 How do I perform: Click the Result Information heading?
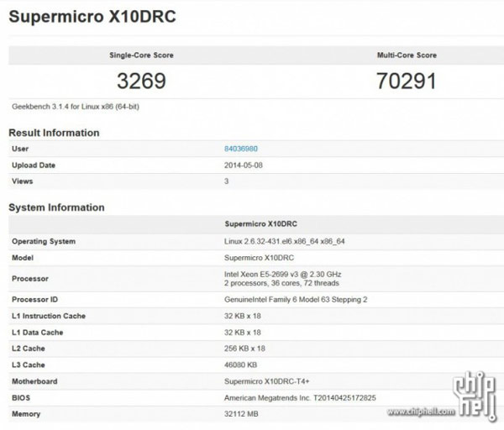[54, 133]
